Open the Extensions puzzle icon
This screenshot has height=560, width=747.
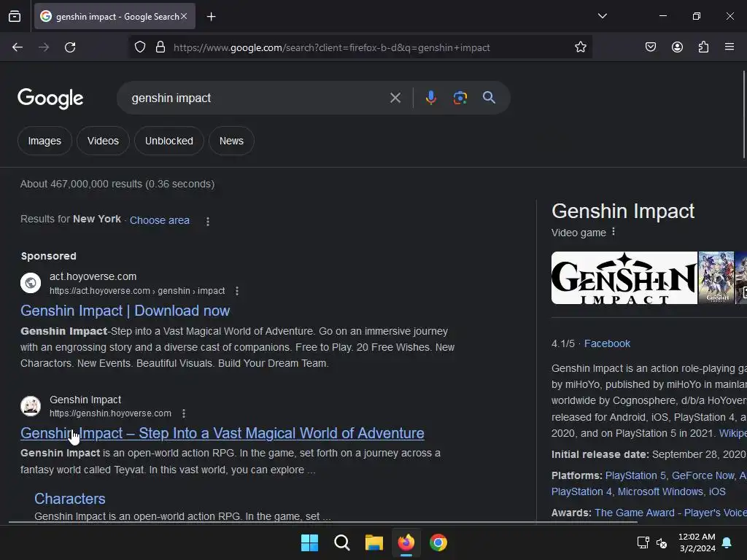pos(704,47)
